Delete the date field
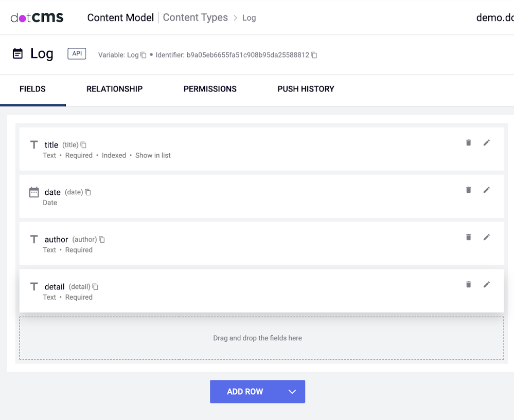The width and height of the screenshot is (514, 420). [x=468, y=190]
